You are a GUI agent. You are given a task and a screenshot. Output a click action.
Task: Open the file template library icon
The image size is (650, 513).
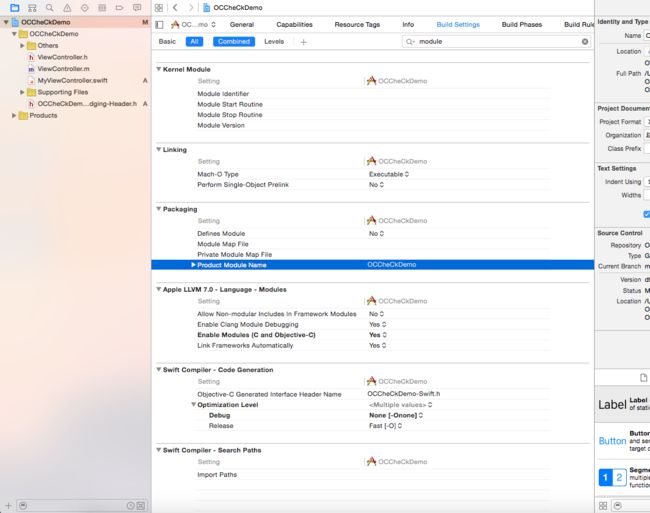pyautogui.click(x=643, y=377)
